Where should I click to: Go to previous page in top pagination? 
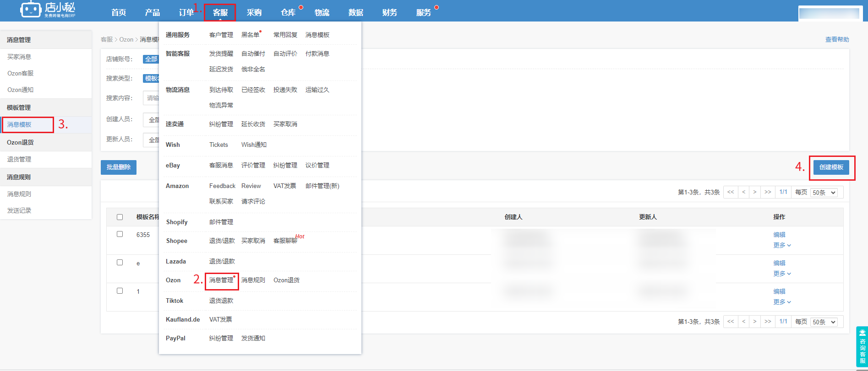point(743,192)
